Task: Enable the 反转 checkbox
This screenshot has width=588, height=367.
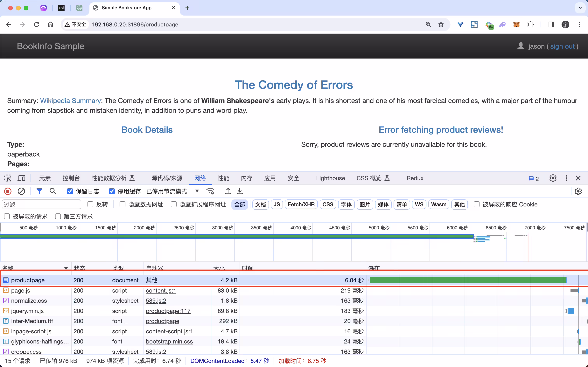Action: [x=90, y=204]
